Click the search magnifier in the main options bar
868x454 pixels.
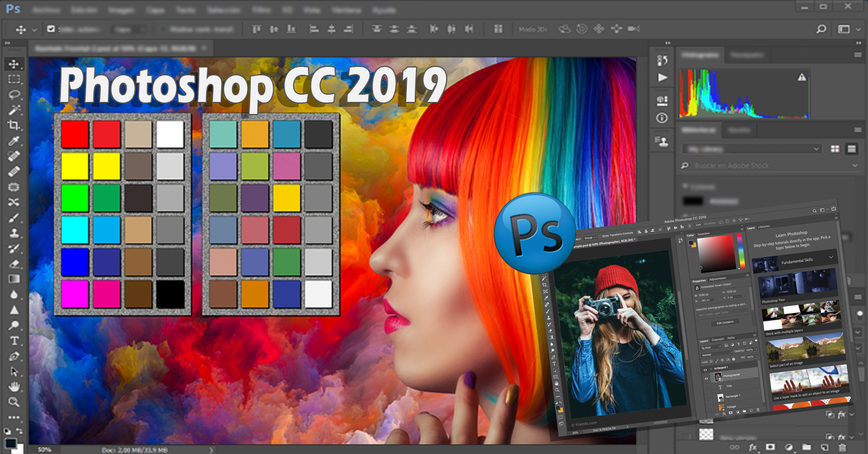point(821,29)
